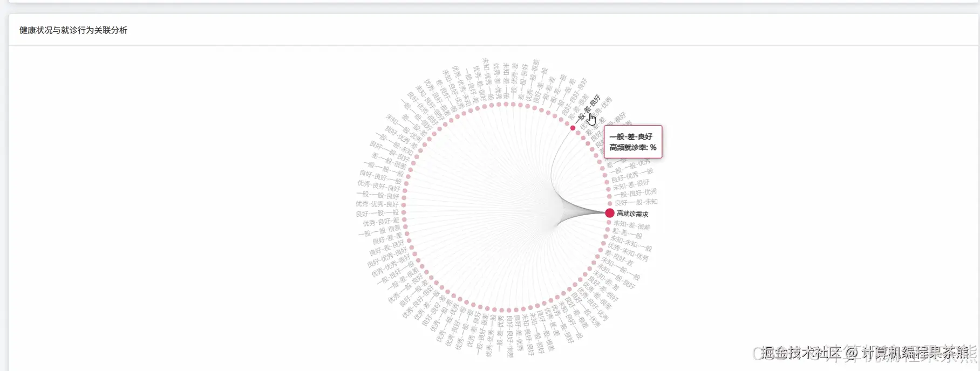Pick the 一般-一般-良好 label
This screenshot has height=371, width=980.
coord(378,195)
